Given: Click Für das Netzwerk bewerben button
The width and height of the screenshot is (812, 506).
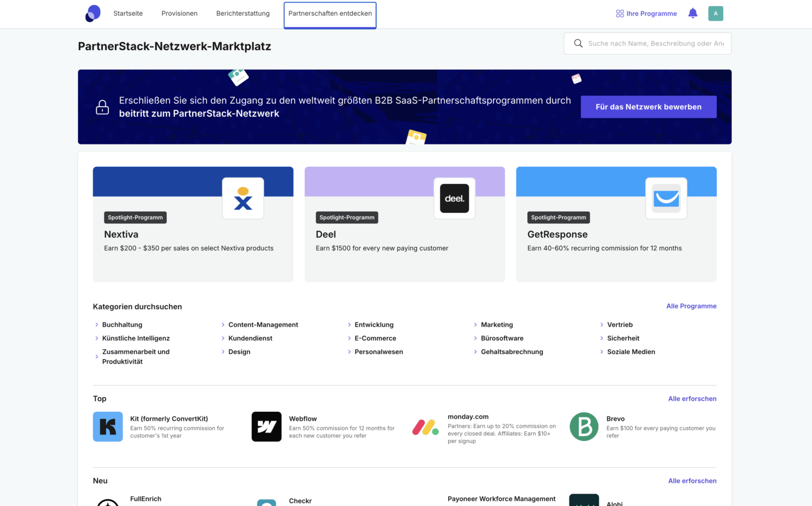Looking at the screenshot, I should (x=649, y=107).
